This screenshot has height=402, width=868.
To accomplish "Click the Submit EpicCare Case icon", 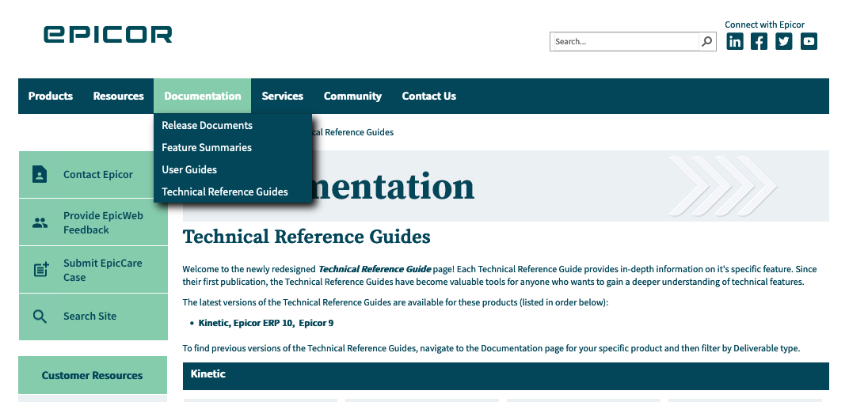I will tap(41, 269).
